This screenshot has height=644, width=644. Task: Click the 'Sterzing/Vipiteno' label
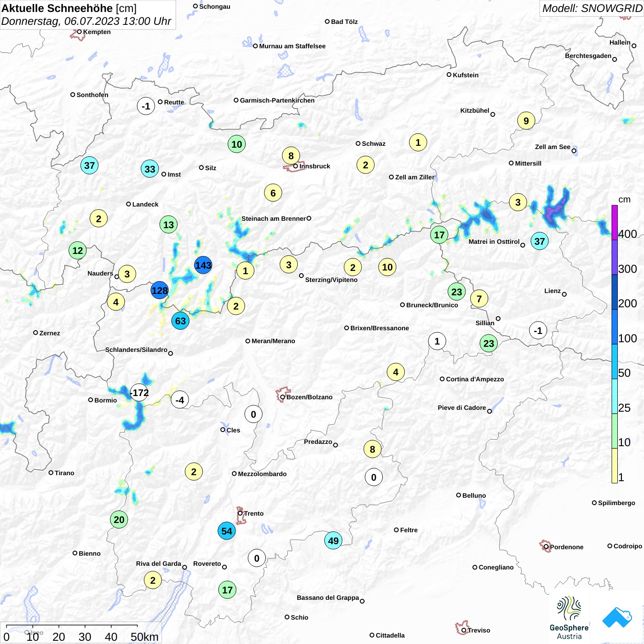(331, 280)
